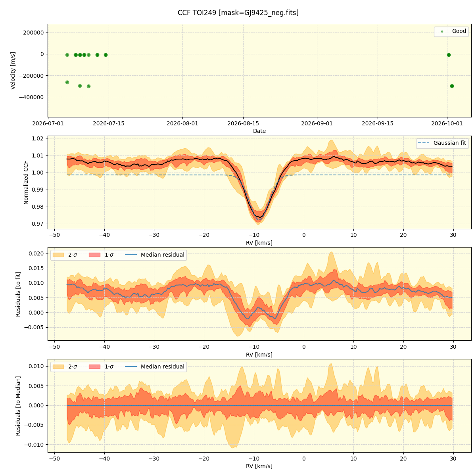Click the dashed blue Gaussian fit legend line
Image resolution: width=476 pixels, height=476 pixels.
[424, 143]
